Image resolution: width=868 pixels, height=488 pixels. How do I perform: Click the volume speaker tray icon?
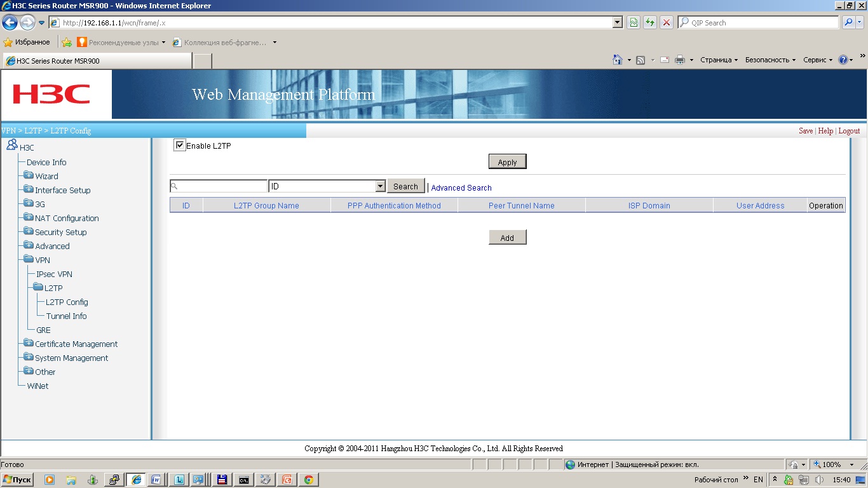point(819,480)
